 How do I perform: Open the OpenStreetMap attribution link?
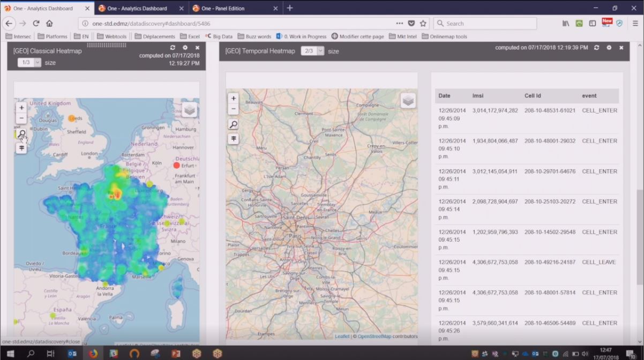pos(375,336)
